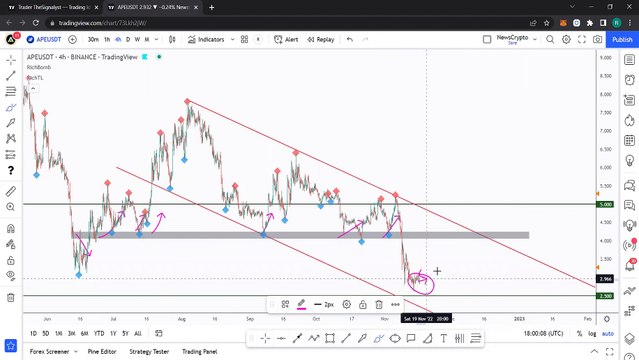Select the 4h timeframe
639x360 pixels.
118,40
